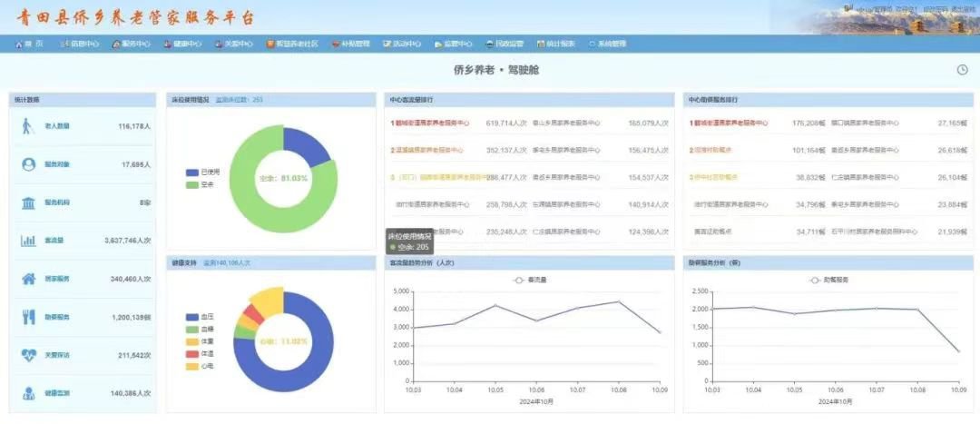Click the bar chart icon for 客流量

(28, 241)
